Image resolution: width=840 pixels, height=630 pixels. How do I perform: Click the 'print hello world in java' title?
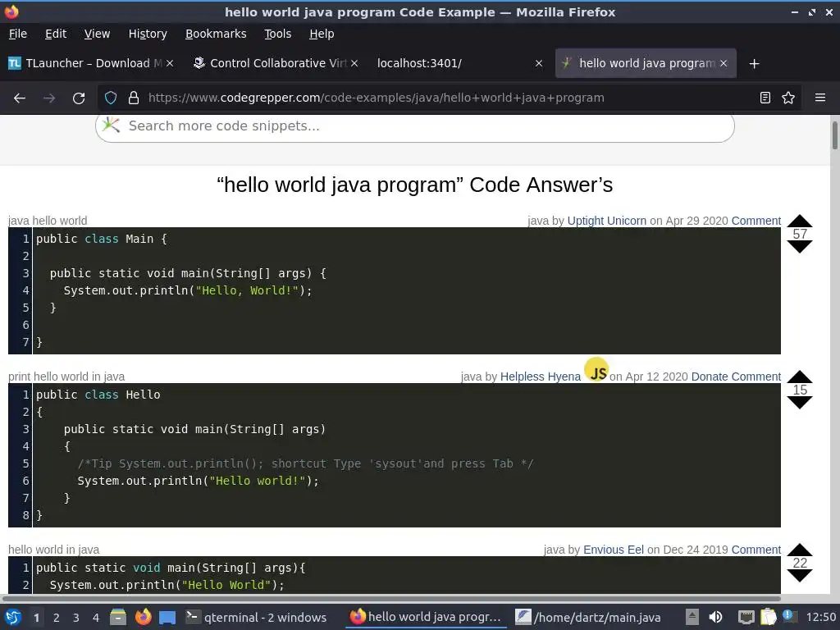(x=66, y=377)
